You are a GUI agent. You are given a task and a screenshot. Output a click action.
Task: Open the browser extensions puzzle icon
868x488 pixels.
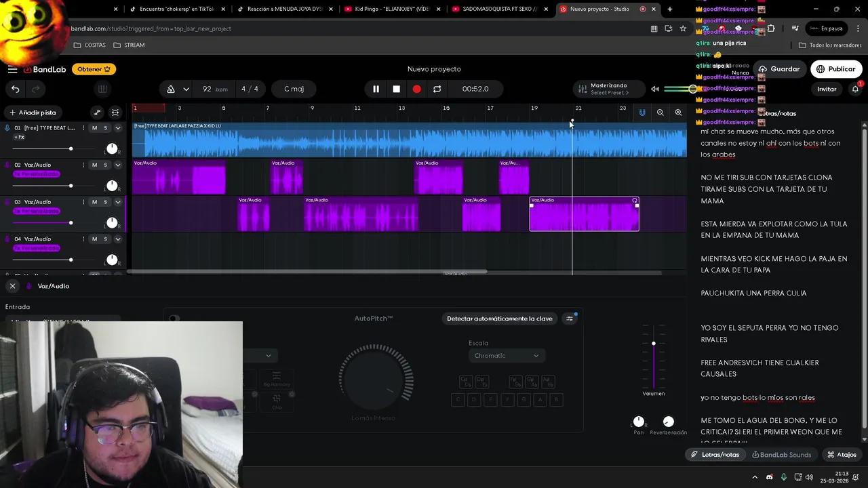[771, 28]
